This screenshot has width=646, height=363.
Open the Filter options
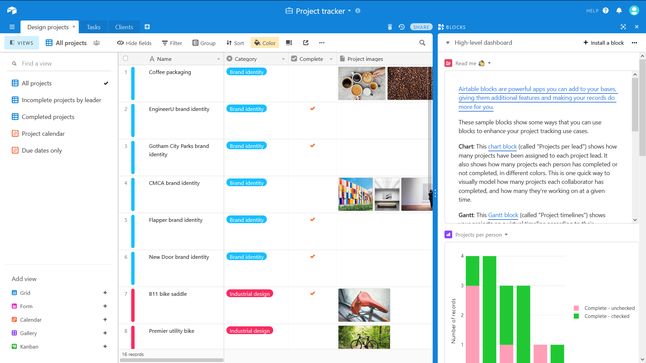tap(172, 43)
